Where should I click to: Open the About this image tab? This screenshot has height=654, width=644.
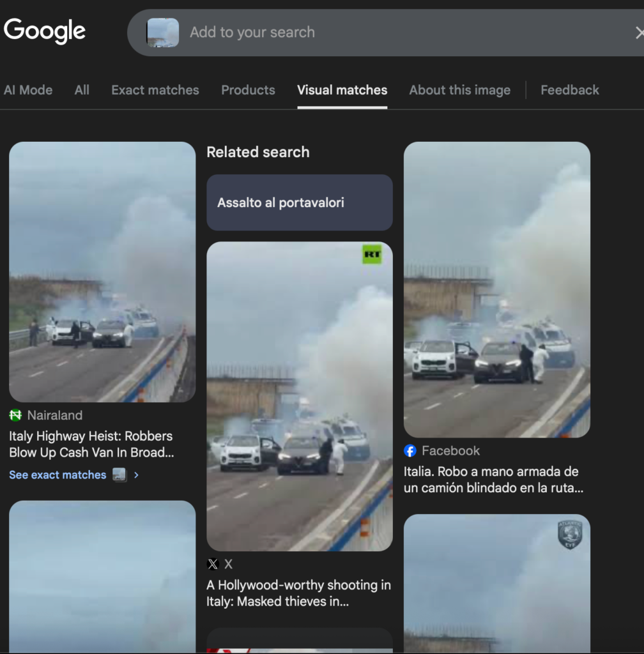pos(459,90)
